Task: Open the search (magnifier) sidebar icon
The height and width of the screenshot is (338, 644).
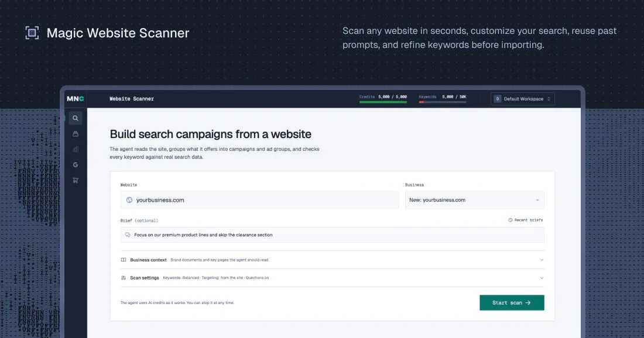Action: pos(75,118)
